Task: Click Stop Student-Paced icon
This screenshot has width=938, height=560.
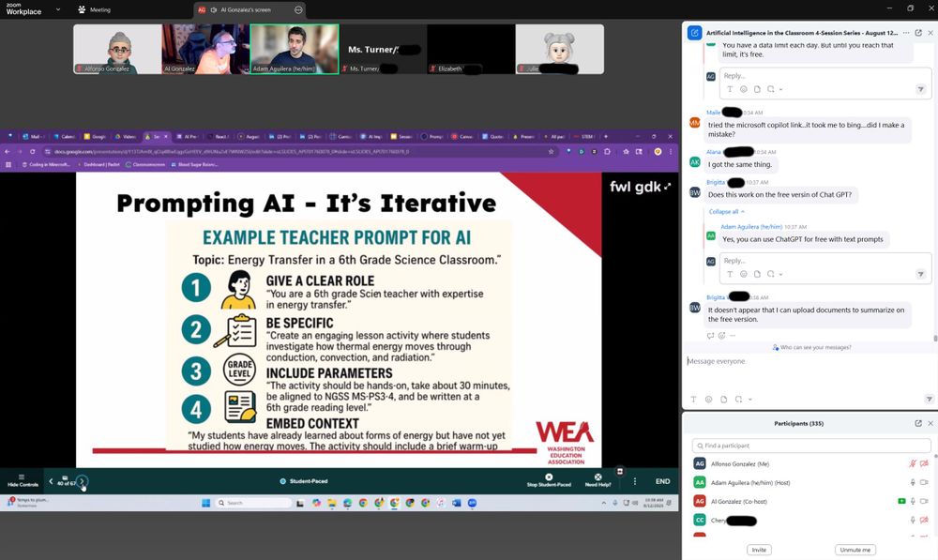Action: [549, 477]
